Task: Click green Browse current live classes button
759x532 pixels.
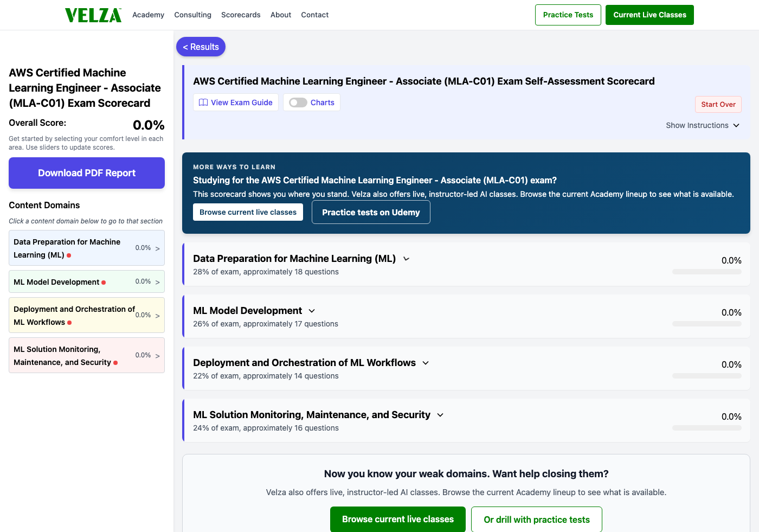Action: 398,520
